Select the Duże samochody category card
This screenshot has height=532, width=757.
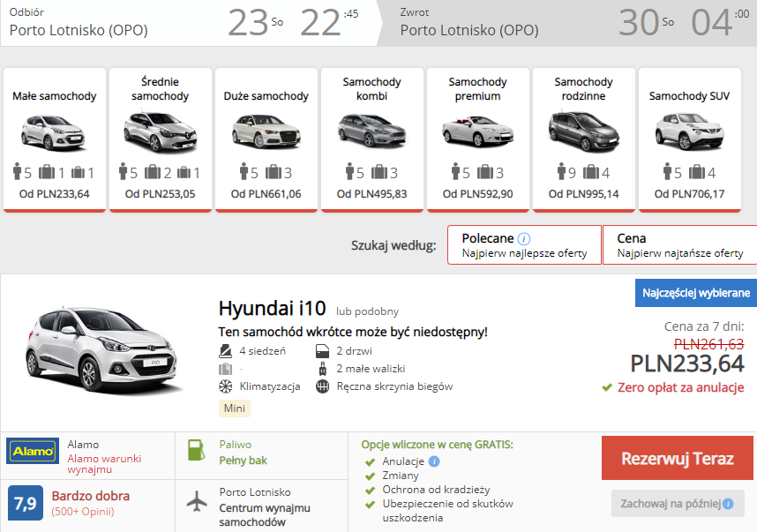(x=266, y=139)
